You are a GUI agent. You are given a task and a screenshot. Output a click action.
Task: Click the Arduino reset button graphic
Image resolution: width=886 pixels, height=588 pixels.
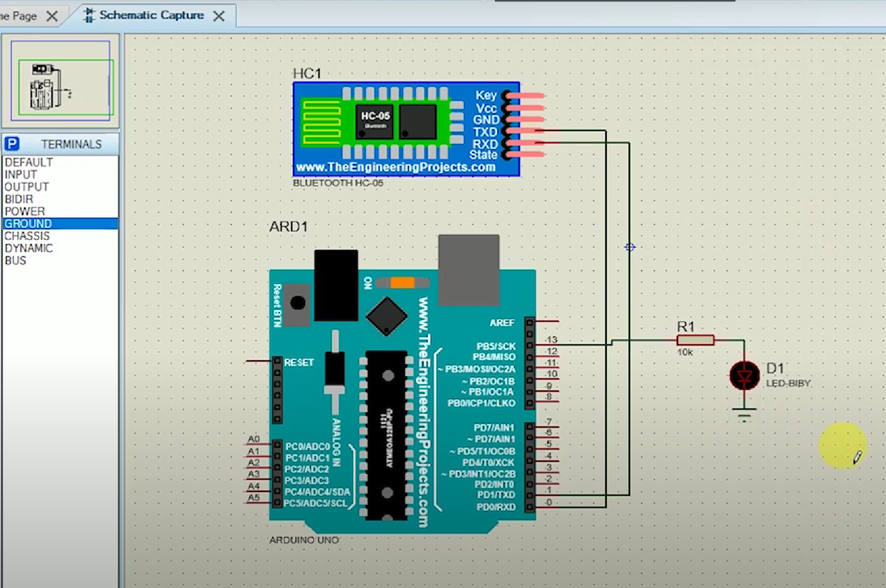298,303
